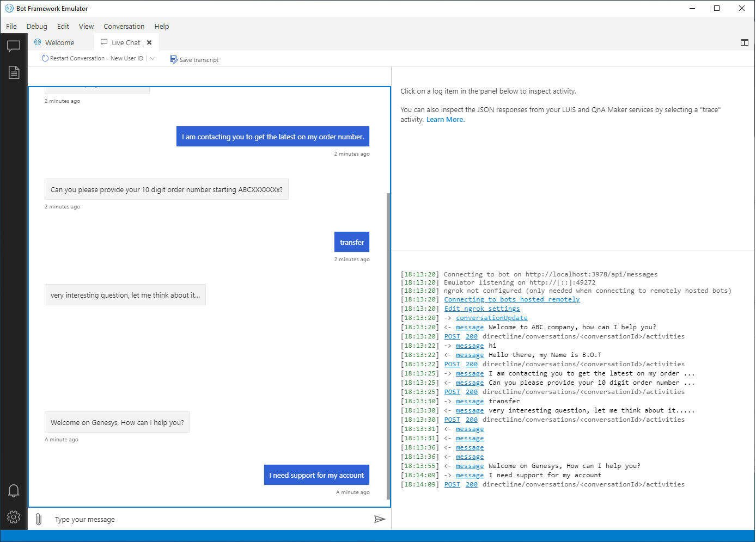
Task: Inspect message log 'Hello there, my Name'
Action: click(470, 355)
